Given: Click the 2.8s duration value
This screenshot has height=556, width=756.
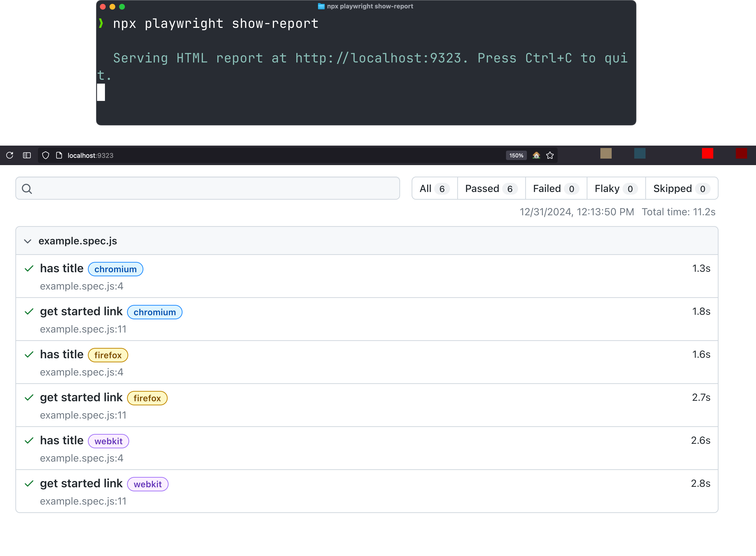Looking at the screenshot, I should pyautogui.click(x=701, y=483).
